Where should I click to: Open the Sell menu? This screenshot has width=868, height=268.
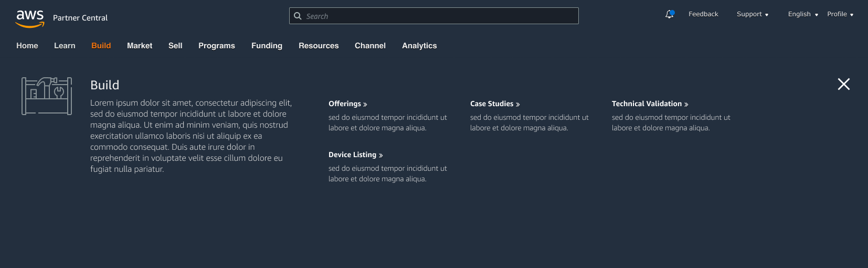[x=175, y=46]
